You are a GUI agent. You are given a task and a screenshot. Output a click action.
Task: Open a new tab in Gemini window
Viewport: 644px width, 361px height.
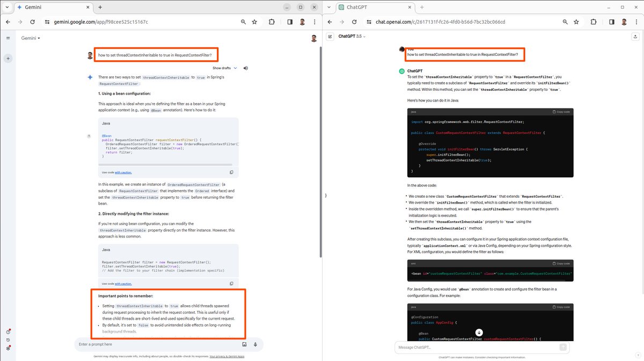(x=100, y=8)
